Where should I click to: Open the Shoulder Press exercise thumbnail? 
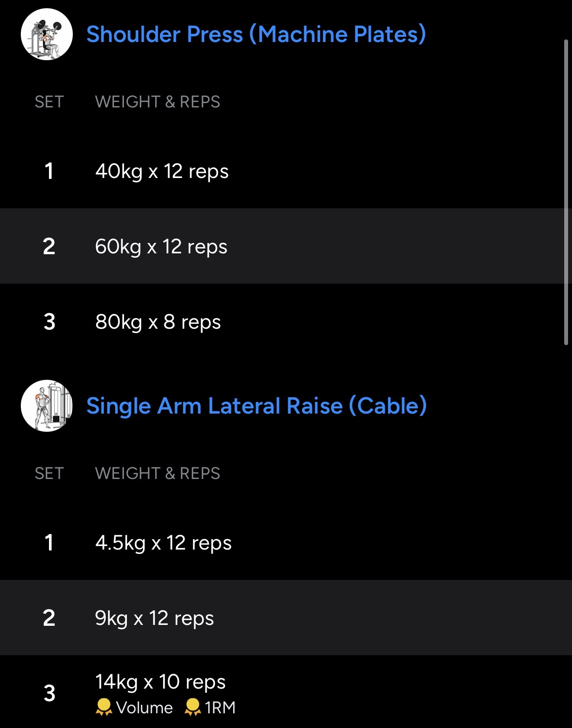click(47, 34)
